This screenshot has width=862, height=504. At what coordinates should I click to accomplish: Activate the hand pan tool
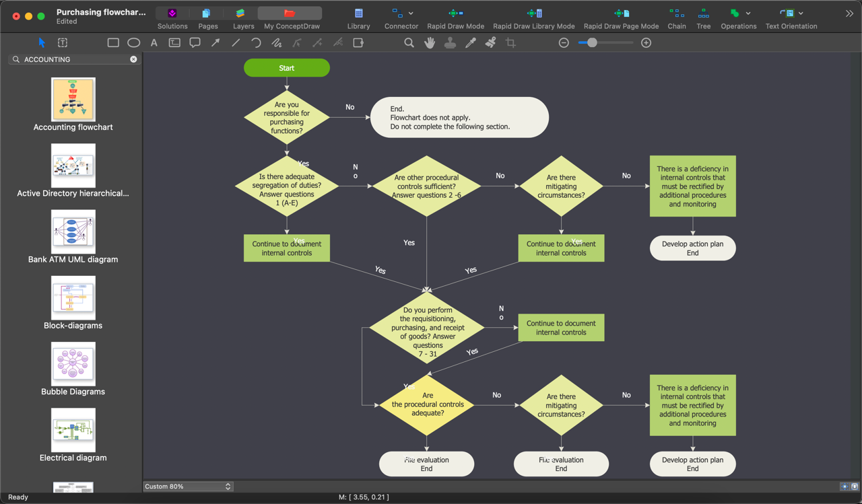tap(430, 42)
